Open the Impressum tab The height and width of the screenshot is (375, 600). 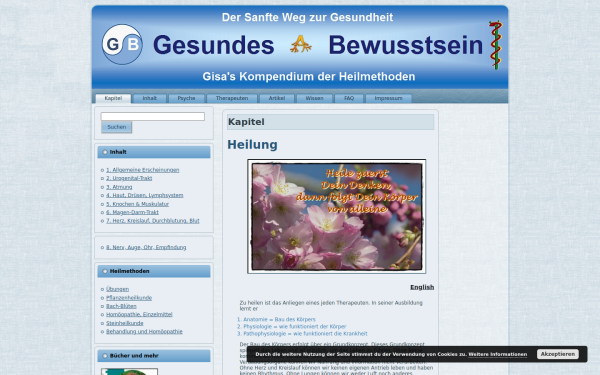pos(388,98)
